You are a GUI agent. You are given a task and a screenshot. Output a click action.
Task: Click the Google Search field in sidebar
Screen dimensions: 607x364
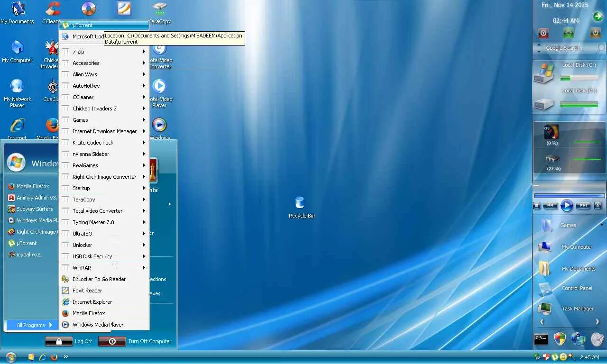(570, 48)
